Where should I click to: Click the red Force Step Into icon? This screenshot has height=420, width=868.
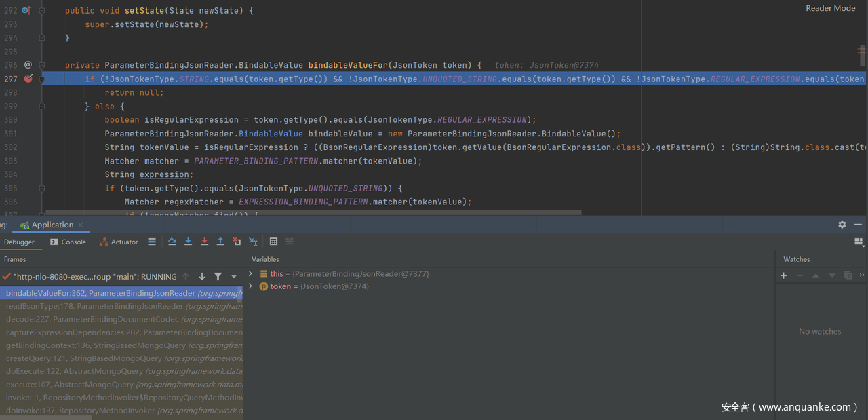pyautogui.click(x=204, y=242)
